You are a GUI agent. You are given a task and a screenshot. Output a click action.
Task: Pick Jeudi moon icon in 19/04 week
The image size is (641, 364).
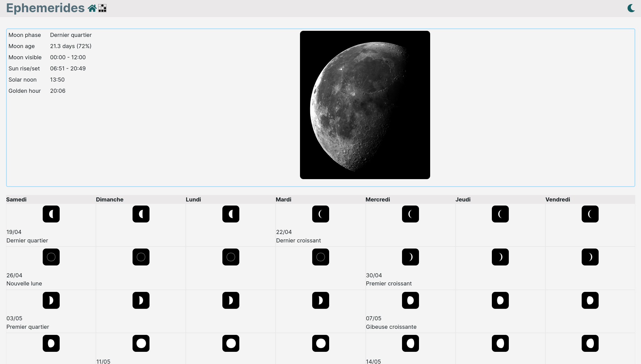[x=500, y=214]
